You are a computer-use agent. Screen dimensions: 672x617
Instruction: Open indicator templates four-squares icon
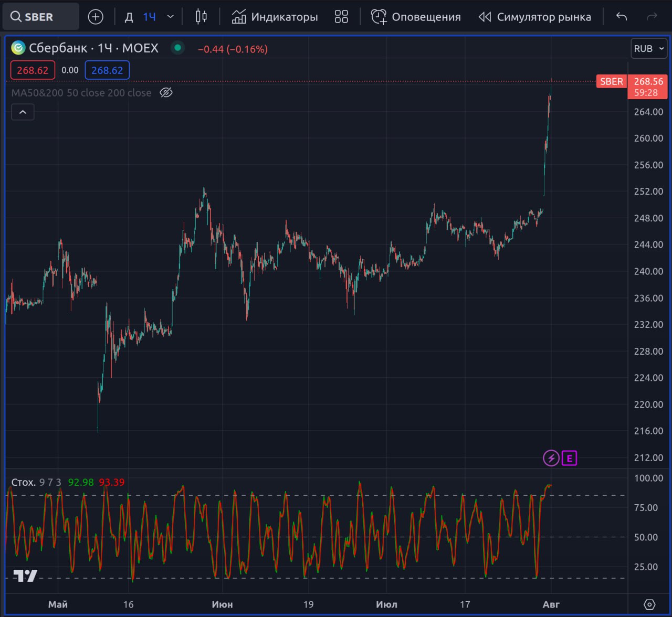341,17
